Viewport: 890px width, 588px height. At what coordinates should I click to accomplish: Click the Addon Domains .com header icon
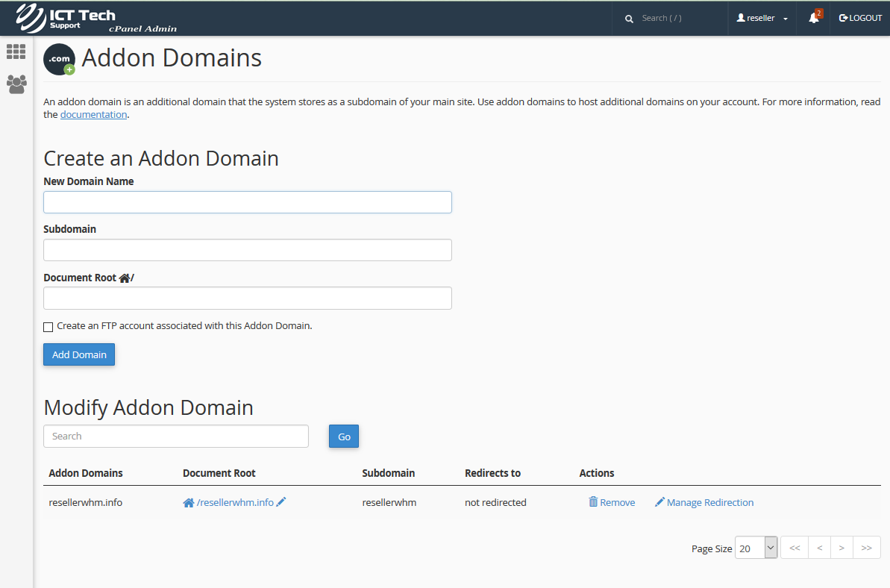pos(60,60)
